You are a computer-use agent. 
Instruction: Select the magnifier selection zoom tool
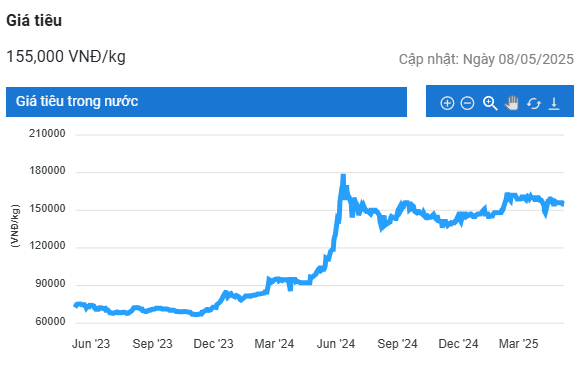pyautogui.click(x=490, y=103)
